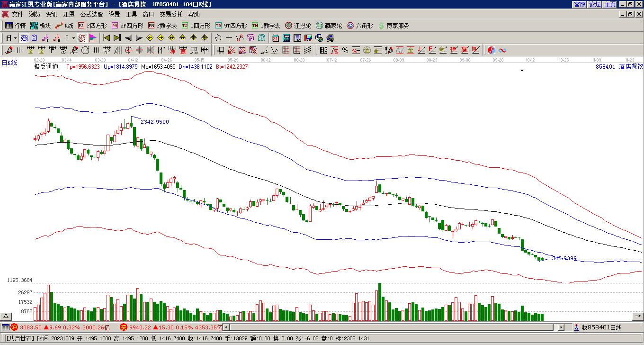
Task: Open the 9P四方形 tool
Action: click(127, 26)
